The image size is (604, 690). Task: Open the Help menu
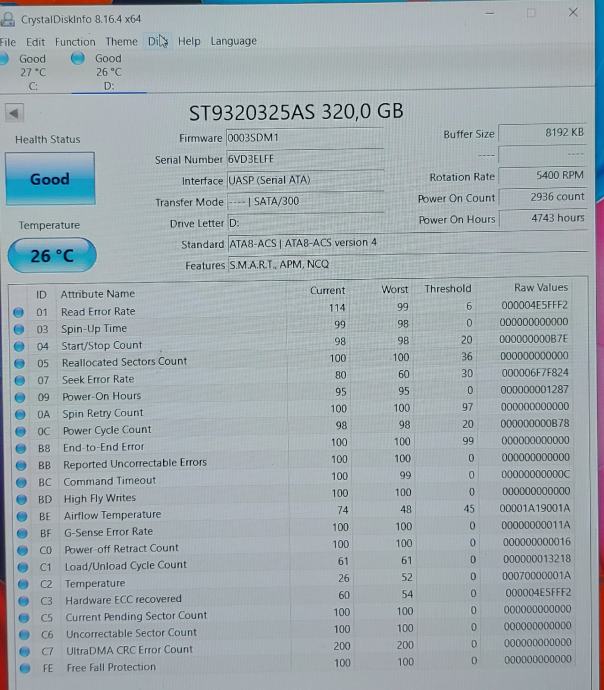(189, 41)
